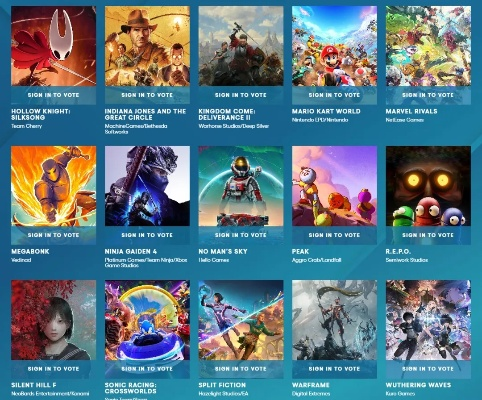
Task: Open the Silent Hill f cover art
Action: click(x=54, y=320)
